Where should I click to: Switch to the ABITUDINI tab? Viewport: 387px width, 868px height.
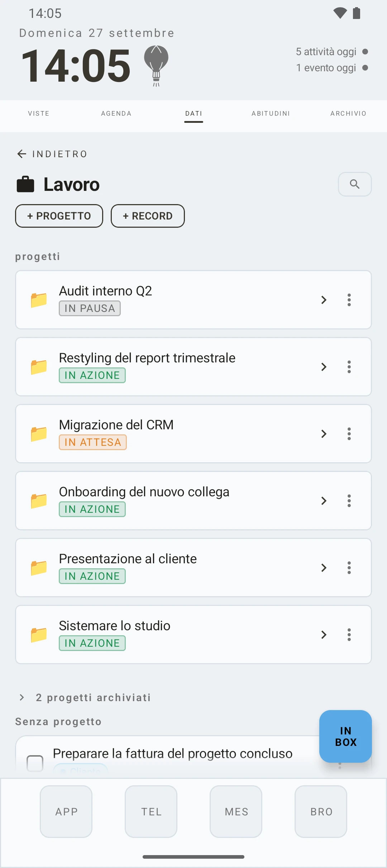point(271,114)
